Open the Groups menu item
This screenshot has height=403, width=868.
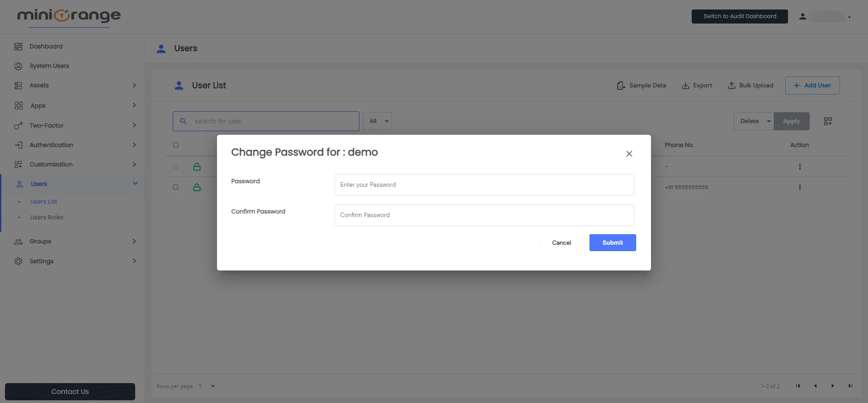coord(40,242)
